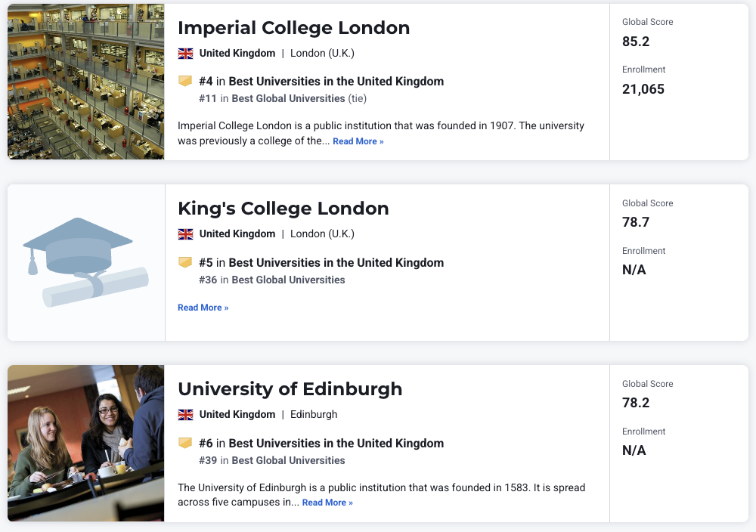Expand Imperial College description with Read More
Image resolution: width=756 pixels, height=532 pixels.
coord(358,141)
